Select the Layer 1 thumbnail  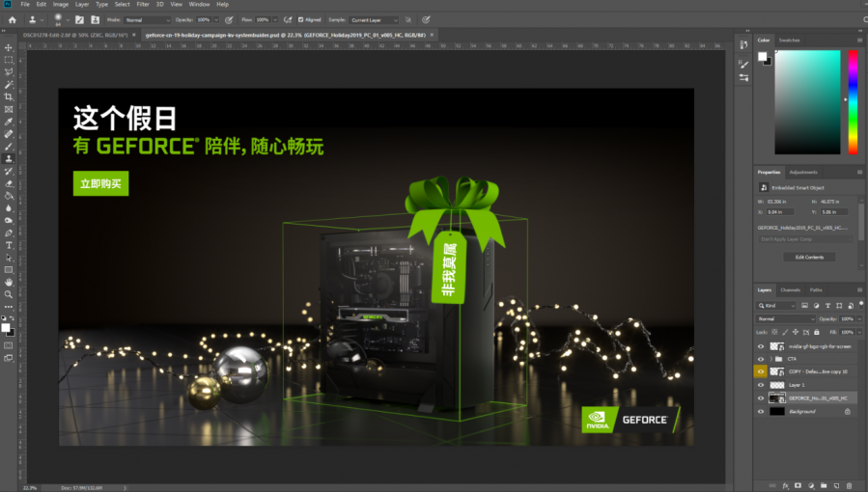tap(777, 385)
